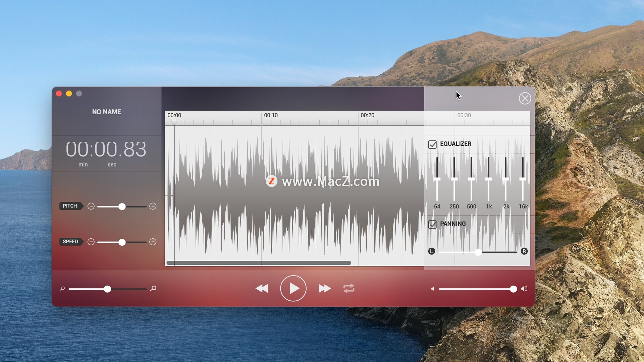
Task: Click the 500 Hz equalizer band slider
Action: pyautogui.click(x=471, y=179)
